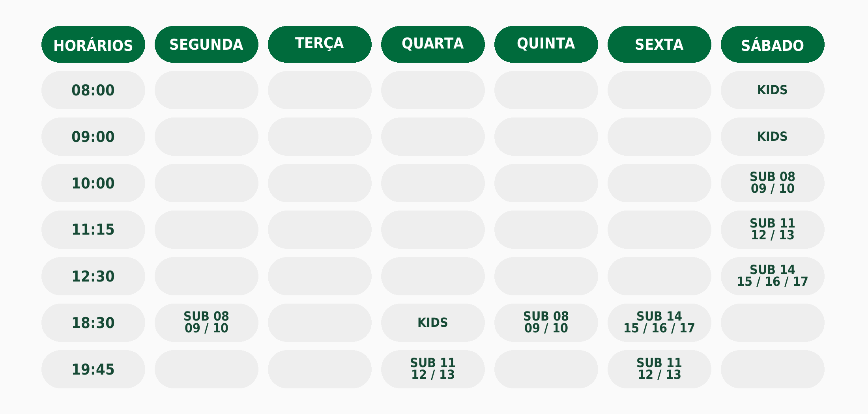Click the 12:30 time slot label
This screenshot has height=414, width=868.
93,276
